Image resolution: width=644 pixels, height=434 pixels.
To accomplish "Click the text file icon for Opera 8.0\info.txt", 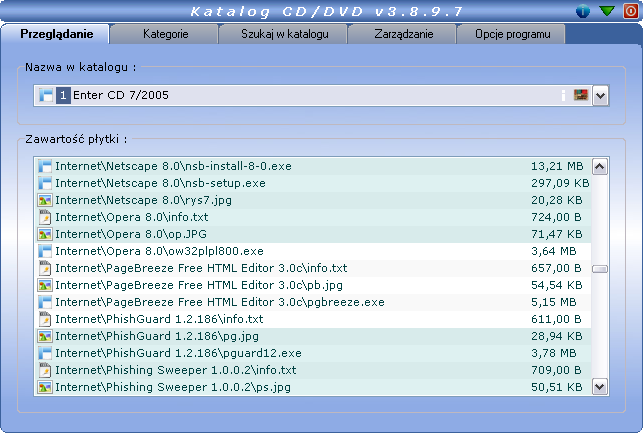I will coord(44,217).
